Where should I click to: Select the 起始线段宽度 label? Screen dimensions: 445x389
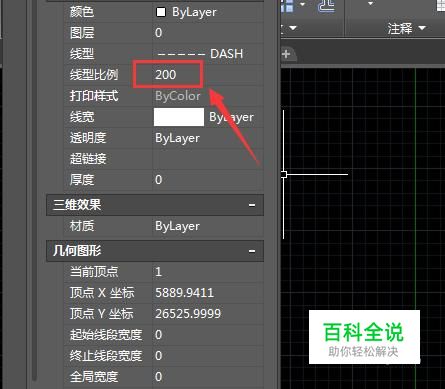click(x=106, y=335)
